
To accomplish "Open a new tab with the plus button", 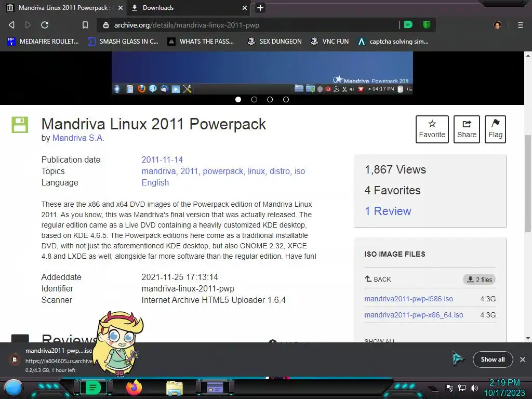I will click(x=260, y=8).
